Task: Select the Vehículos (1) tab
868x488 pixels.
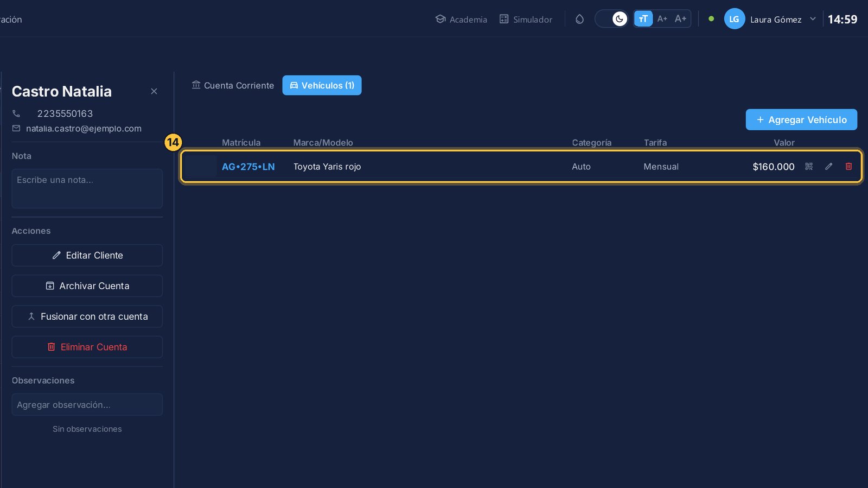Action: click(322, 85)
